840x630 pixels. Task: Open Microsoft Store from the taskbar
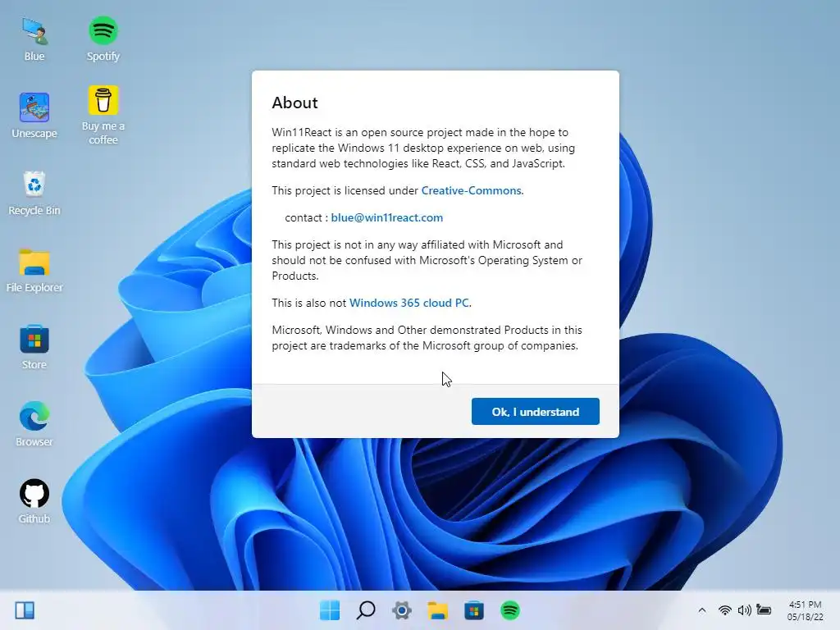click(474, 610)
